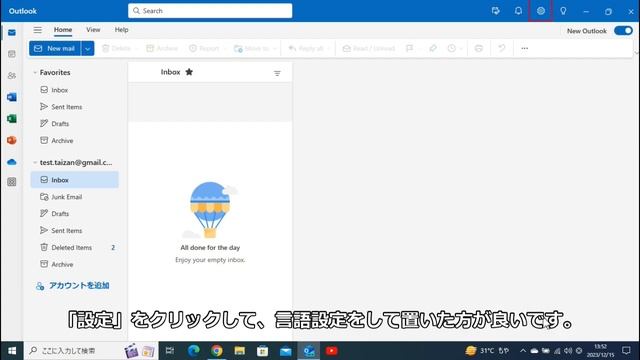Open OneDrive from the left rail
This screenshot has width=640, height=360.
pyautogui.click(x=12, y=162)
